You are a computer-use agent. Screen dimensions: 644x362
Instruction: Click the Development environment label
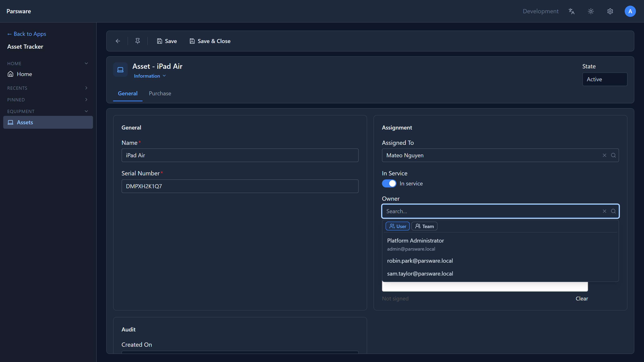[x=541, y=11]
